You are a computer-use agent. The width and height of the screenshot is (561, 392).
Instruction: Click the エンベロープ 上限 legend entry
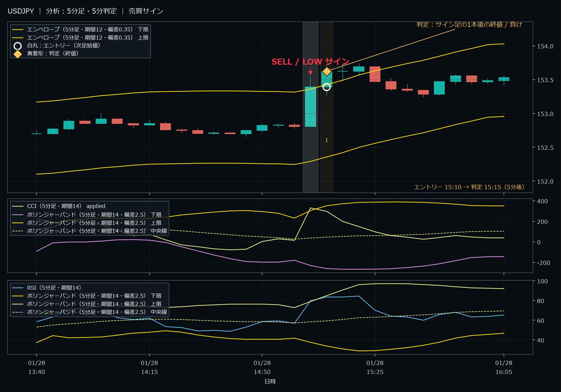80,38
